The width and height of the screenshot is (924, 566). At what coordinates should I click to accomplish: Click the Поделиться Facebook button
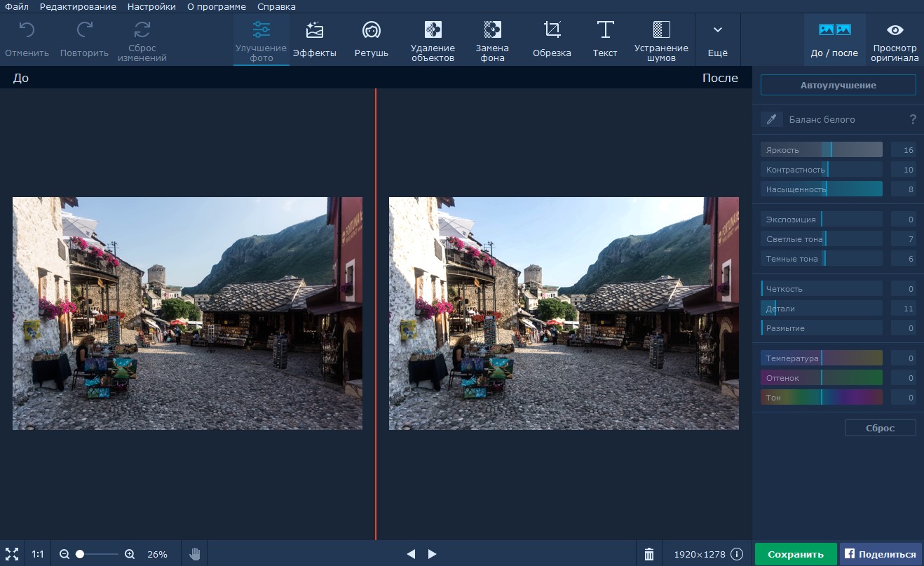(x=880, y=554)
